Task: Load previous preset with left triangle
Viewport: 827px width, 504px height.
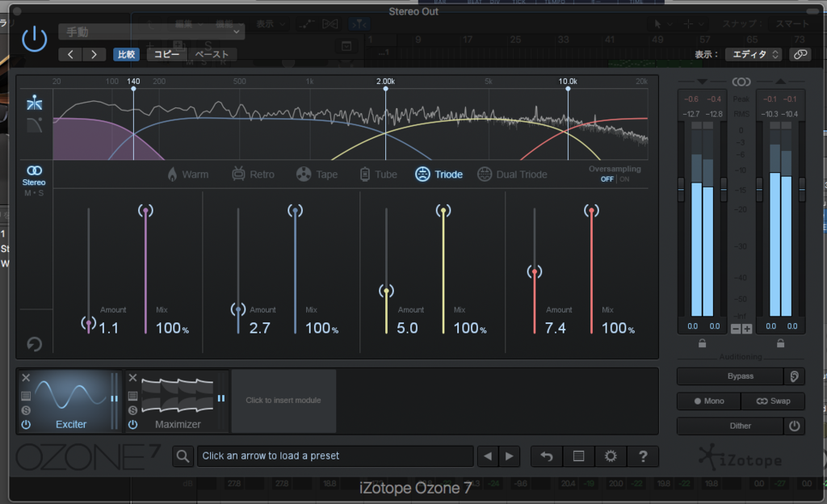Action: 488,456
